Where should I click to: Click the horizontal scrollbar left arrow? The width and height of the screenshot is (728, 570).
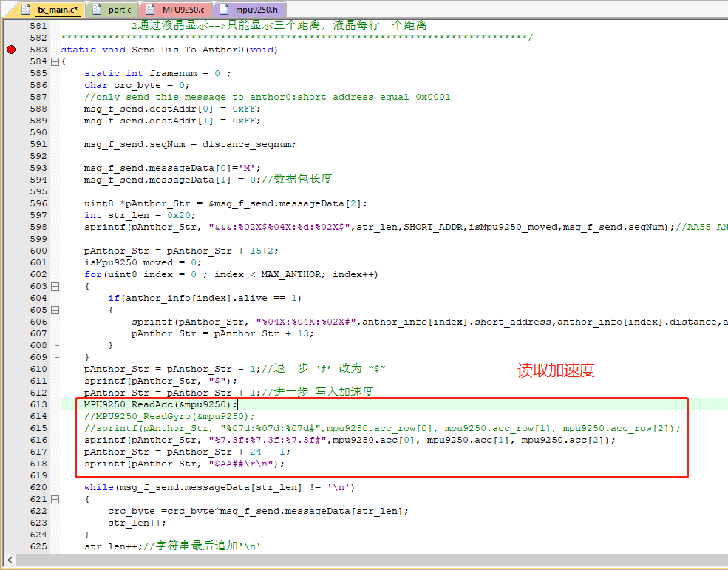(10, 560)
